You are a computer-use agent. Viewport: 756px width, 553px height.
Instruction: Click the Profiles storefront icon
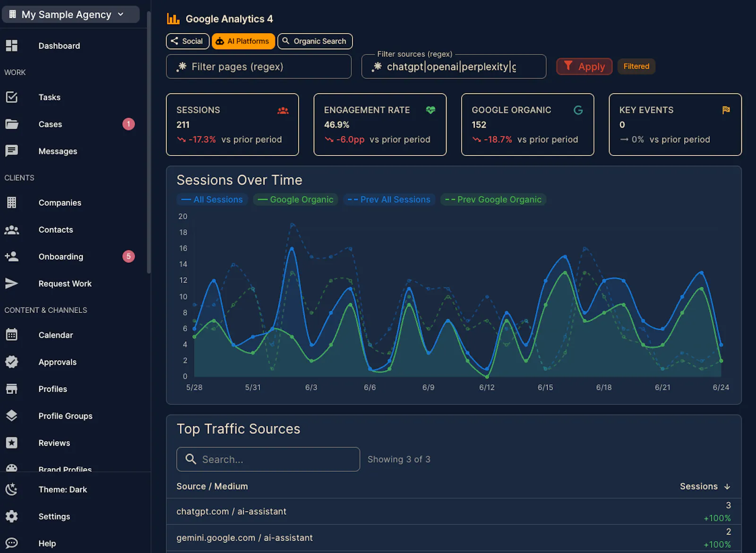coord(11,389)
